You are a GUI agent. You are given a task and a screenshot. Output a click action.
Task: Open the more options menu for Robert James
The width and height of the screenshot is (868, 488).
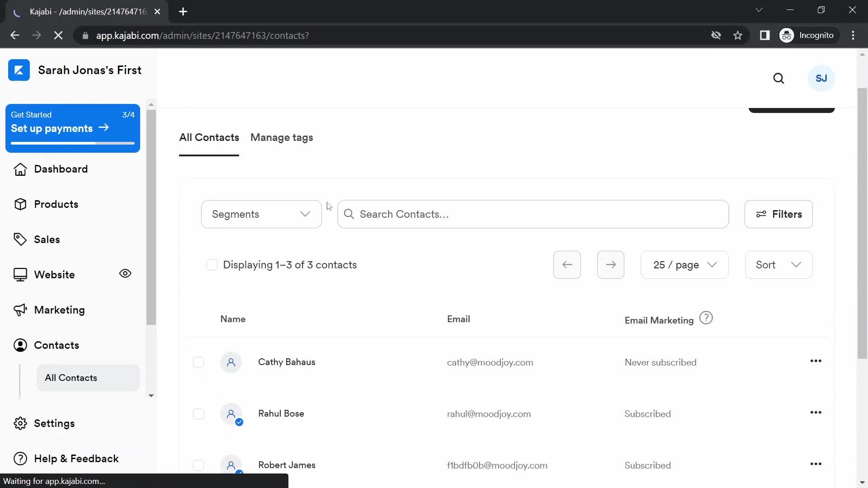pos(816,464)
